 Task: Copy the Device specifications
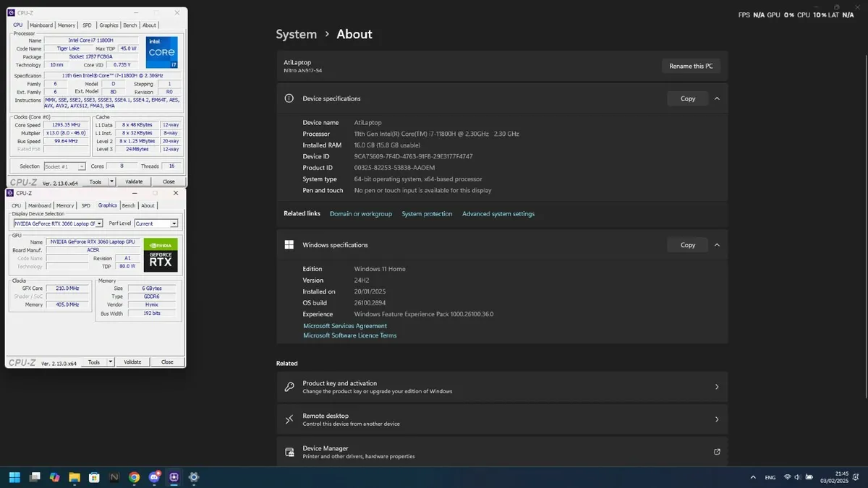[x=688, y=98]
